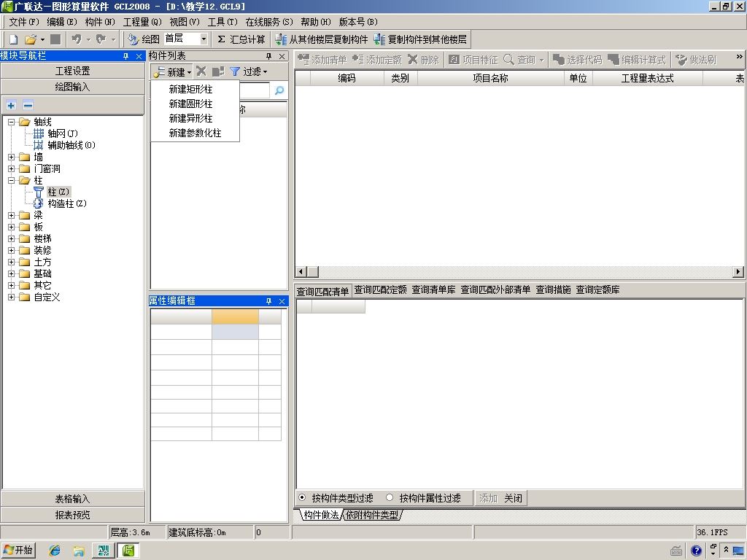This screenshot has width=747, height=560.
Task: Click the New file icon in toolbar
Action: [13, 39]
